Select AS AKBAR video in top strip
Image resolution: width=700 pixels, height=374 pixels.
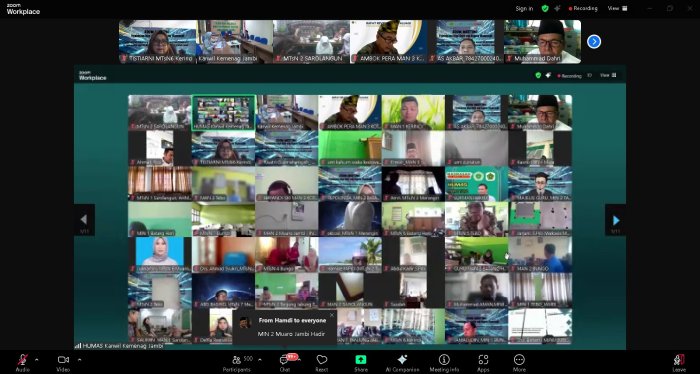pos(465,42)
